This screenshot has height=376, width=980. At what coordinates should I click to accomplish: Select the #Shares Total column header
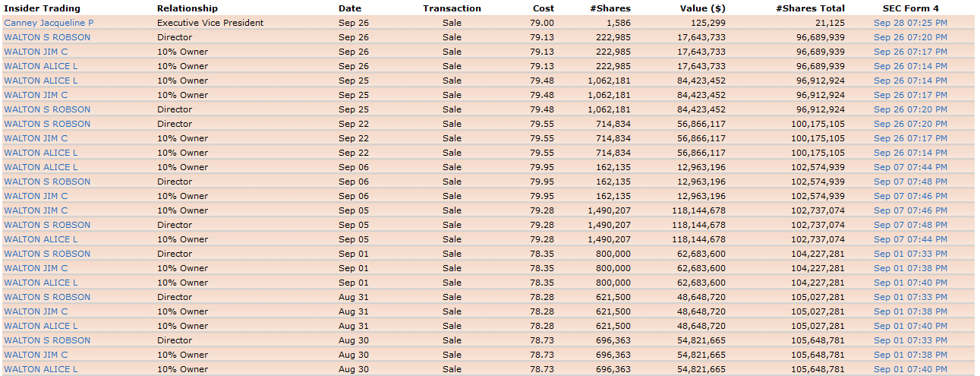(x=810, y=8)
